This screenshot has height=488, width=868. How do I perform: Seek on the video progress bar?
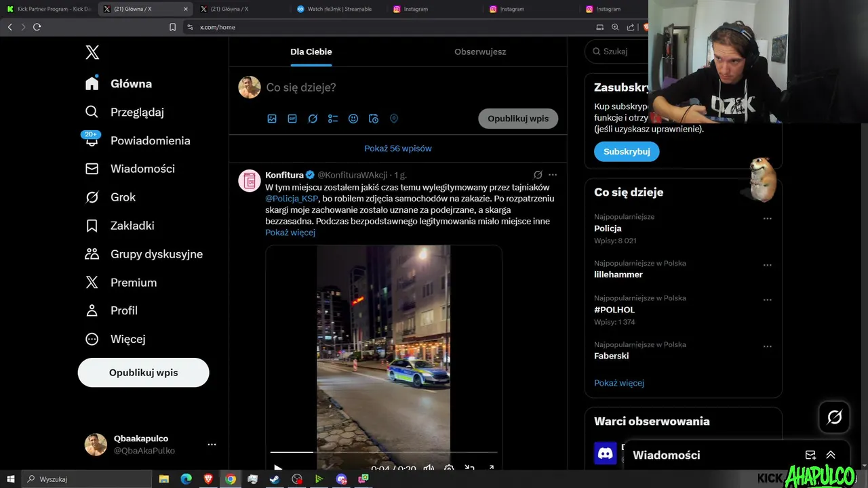384,451
